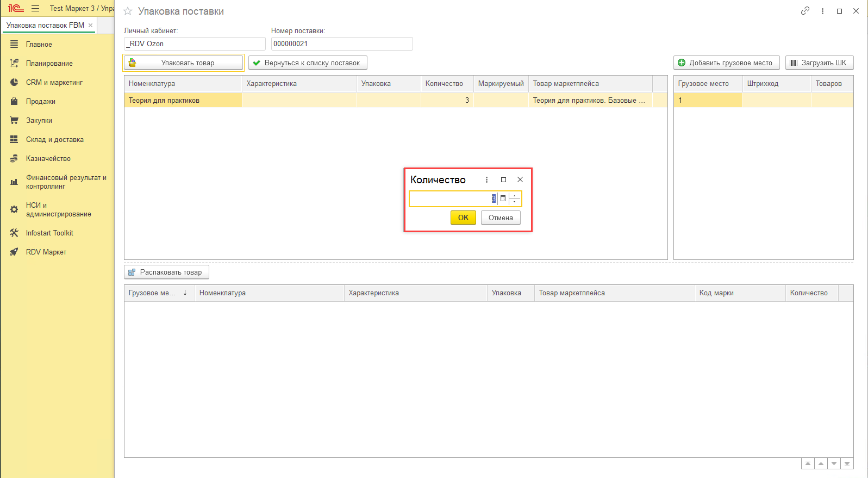Image resolution: width=868 pixels, height=478 pixels.
Task: Open the hamburger main menu
Action: [x=35, y=8]
